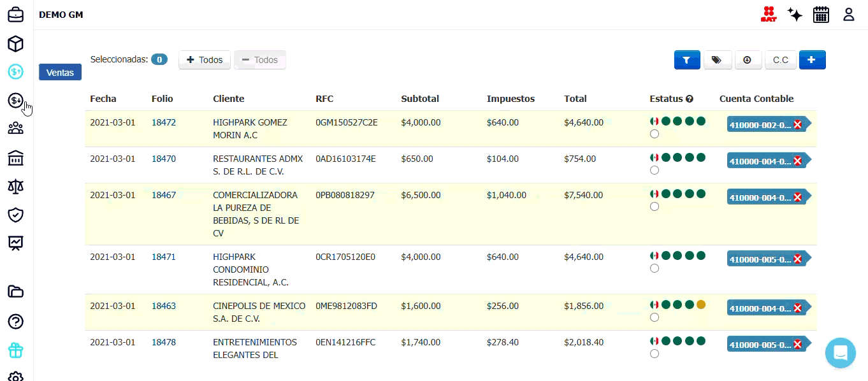Screen dimensions: 868x381
Task: Open the gift box icon in the sidebar
Action: point(15,350)
